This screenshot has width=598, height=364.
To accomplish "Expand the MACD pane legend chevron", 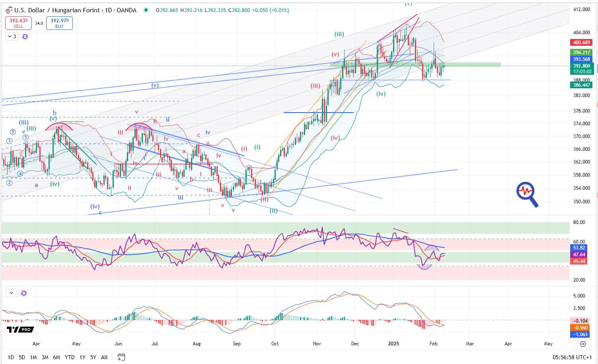I will [x=11, y=293].
